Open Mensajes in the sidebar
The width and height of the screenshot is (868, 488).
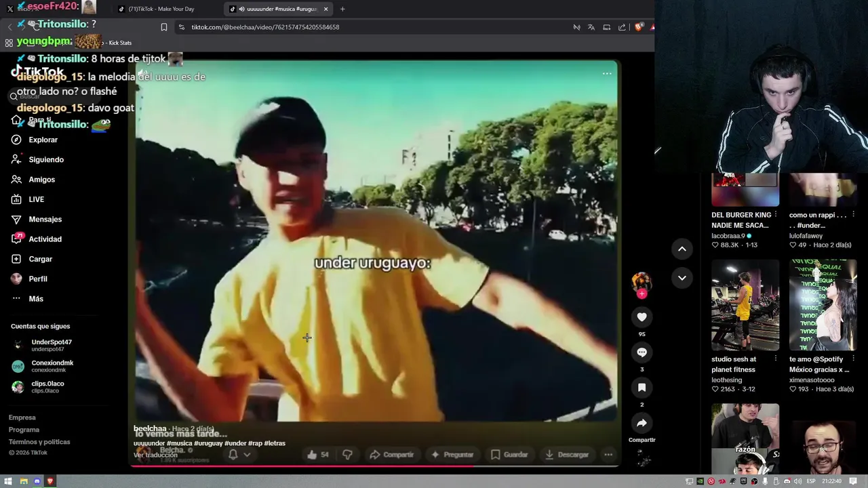[37, 219]
